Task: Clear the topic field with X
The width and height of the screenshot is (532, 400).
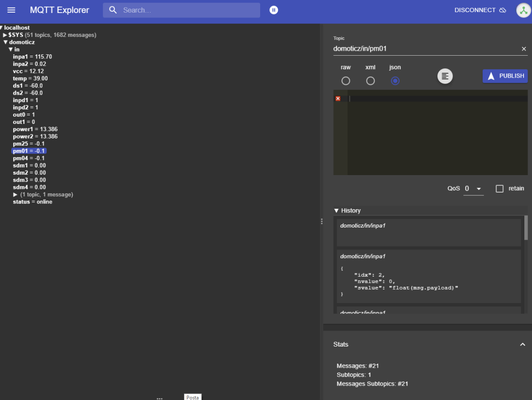Action: 524,49
